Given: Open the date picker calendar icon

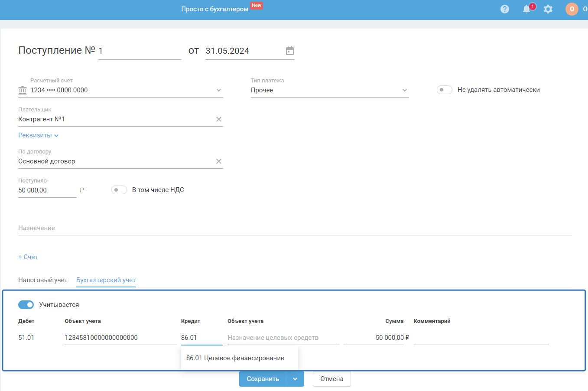Looking at the screenshot, I should 290,51.
